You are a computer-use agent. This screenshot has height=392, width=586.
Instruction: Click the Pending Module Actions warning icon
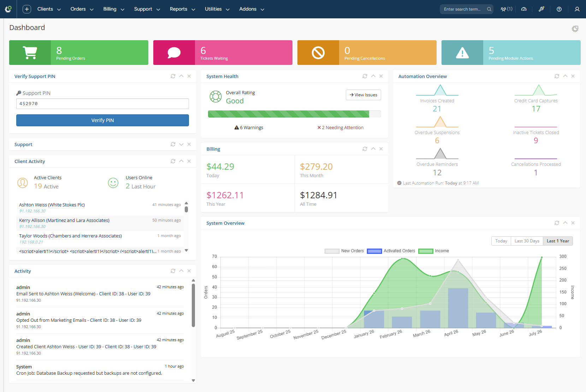click(x=462, y=53)
